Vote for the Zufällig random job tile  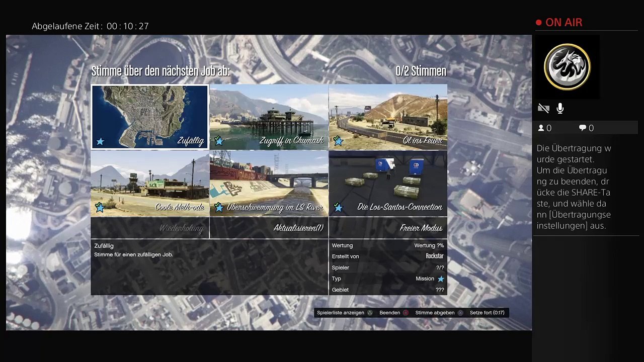[x=150, y=117]
